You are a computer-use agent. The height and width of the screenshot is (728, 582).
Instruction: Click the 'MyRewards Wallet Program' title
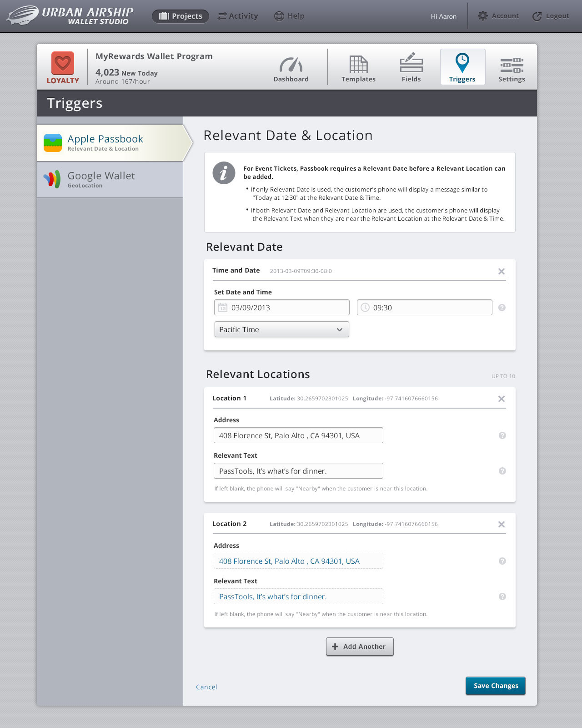point(154,56)
